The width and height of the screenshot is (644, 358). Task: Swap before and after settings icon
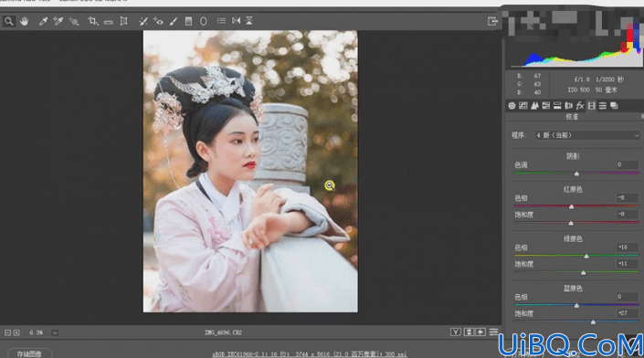(469, 332)
